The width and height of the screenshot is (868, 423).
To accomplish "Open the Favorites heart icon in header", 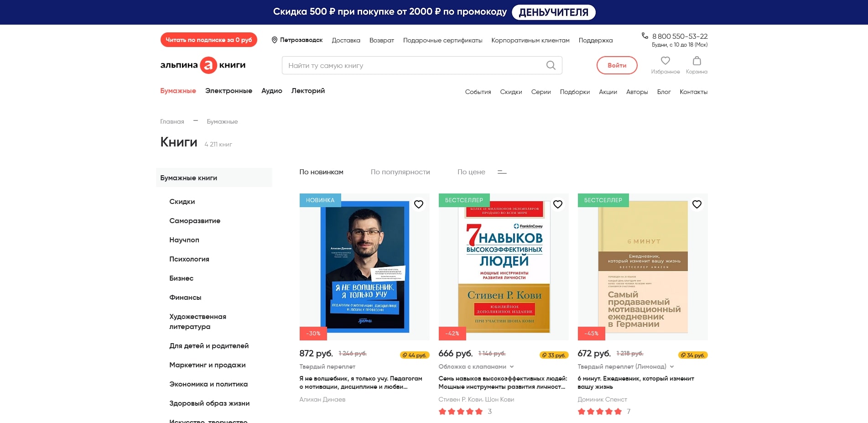I will pos(665,61).
